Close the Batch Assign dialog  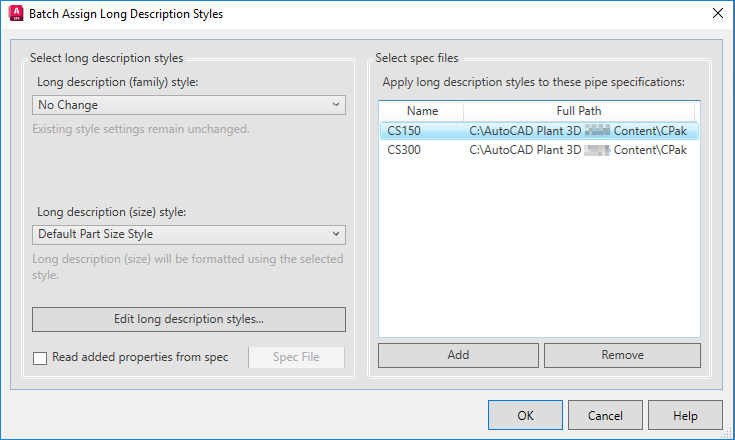pyautogui.click(x=716, y=14)
